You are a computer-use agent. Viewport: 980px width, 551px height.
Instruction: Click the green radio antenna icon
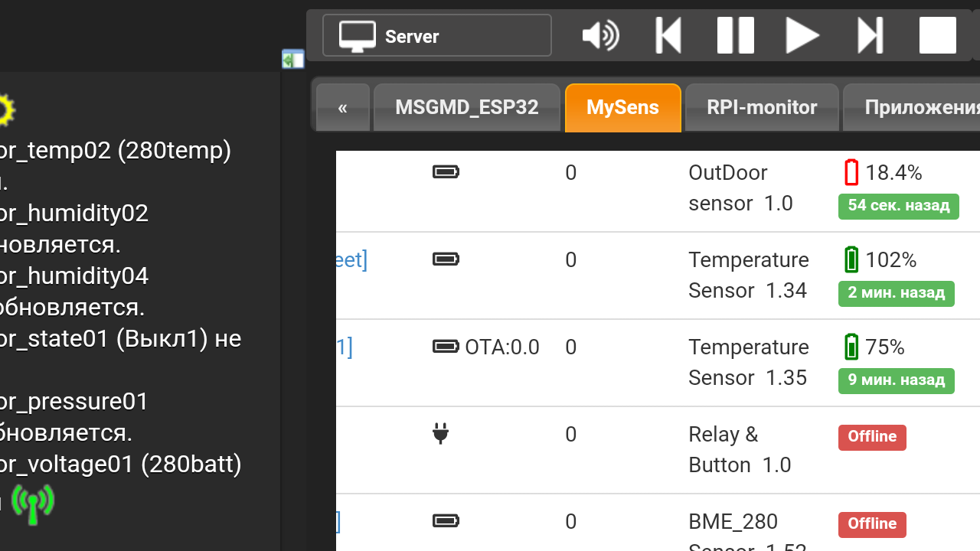(x=33, y=504)
